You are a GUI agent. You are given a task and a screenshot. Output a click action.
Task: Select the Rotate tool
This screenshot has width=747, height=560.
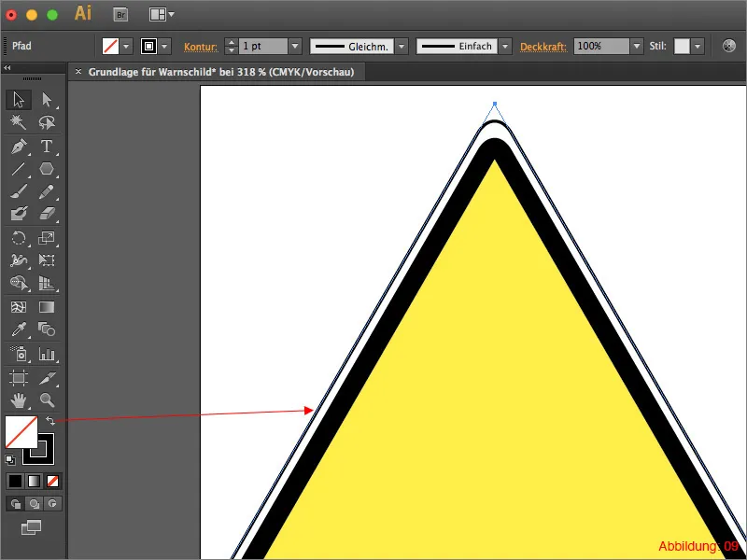pyautogui.click(x=19, y=238)
